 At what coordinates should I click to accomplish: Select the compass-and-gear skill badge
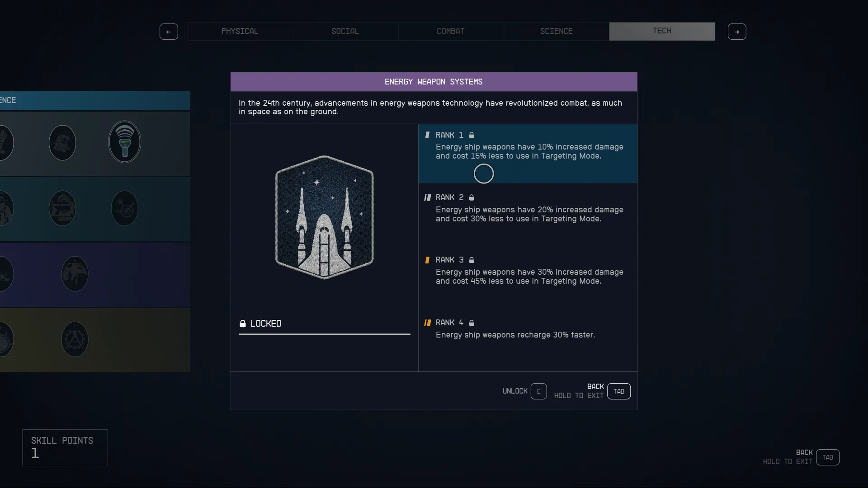tap(75, 339)
